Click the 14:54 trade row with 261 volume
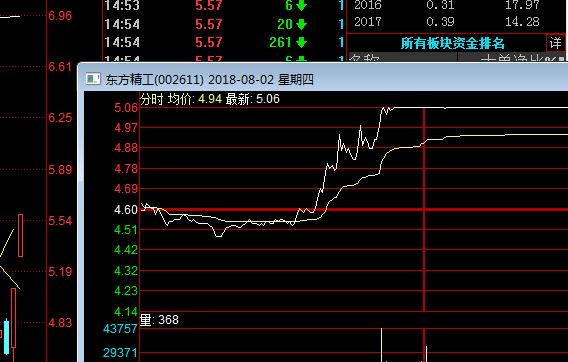568x362 pixels. [224, 42]
